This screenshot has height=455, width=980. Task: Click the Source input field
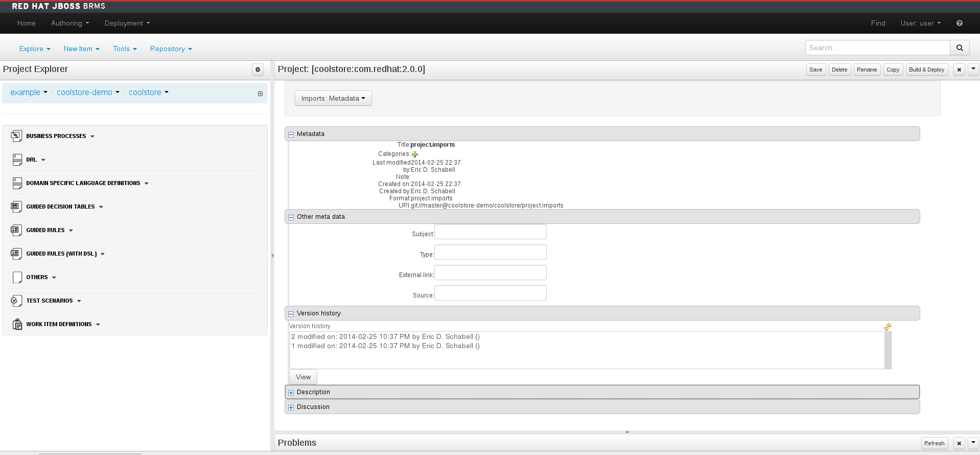[x=491, y=293]
